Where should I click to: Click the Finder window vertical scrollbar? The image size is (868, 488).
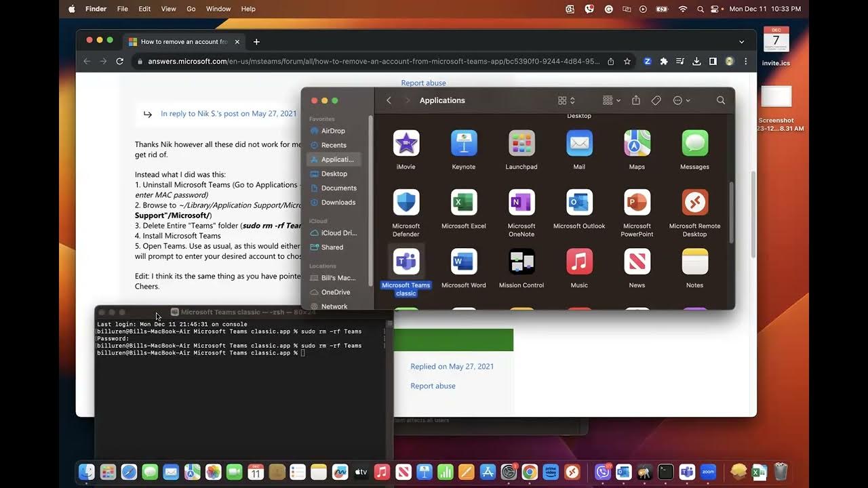[730, 212]
